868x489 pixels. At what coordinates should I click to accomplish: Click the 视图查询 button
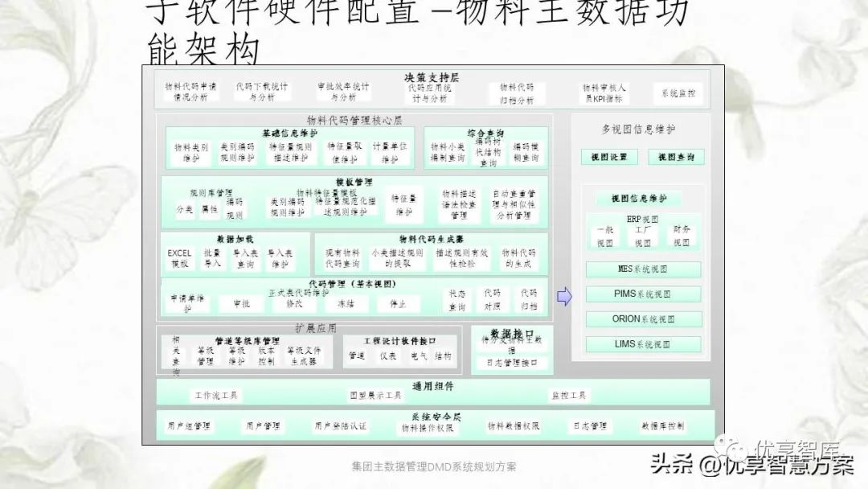[676, 157]
